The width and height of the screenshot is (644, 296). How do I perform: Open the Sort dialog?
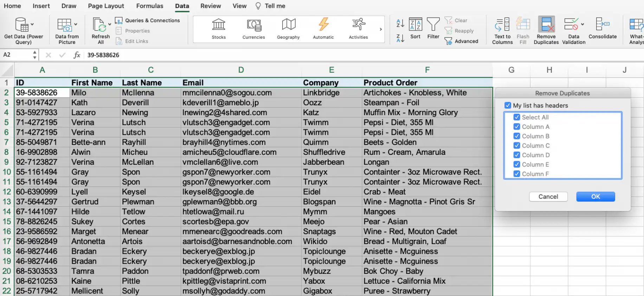coord(415,29)
